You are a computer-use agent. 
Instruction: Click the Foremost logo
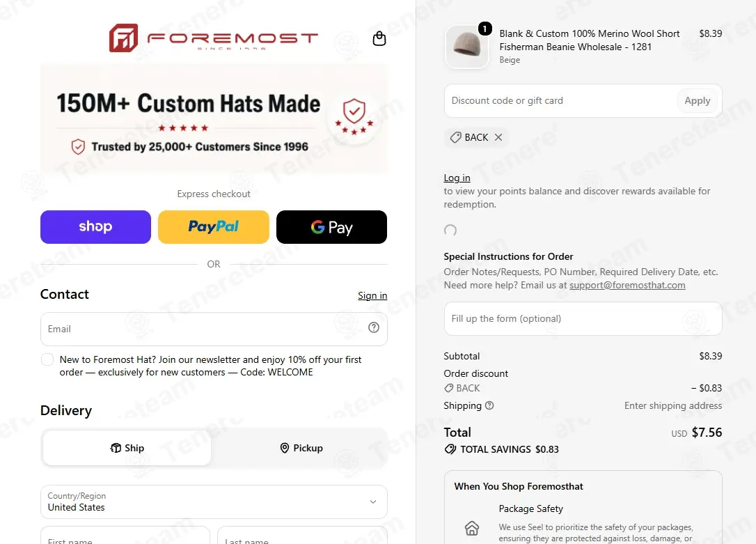[214, 38]
